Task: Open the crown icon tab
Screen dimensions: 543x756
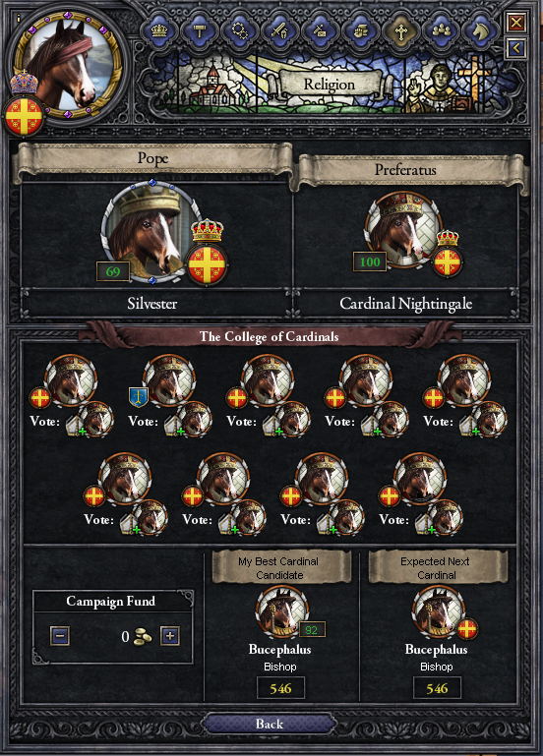Action: coord(158,30)
